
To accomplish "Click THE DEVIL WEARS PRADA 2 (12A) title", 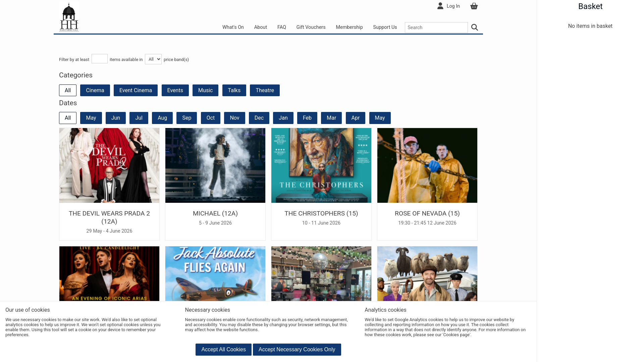I will [109, 218].
